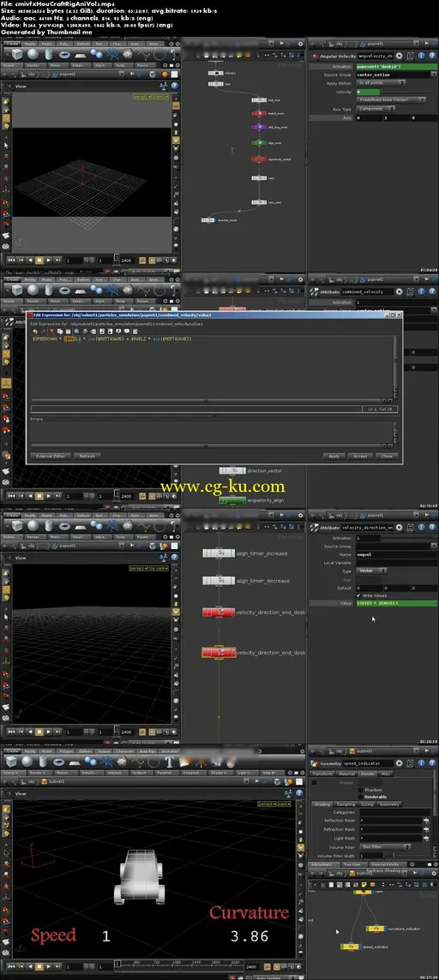Select the Font (T) shelf tool in the bottom frame
The width and height of the screenshot is (439, 980).
point(170,762)
